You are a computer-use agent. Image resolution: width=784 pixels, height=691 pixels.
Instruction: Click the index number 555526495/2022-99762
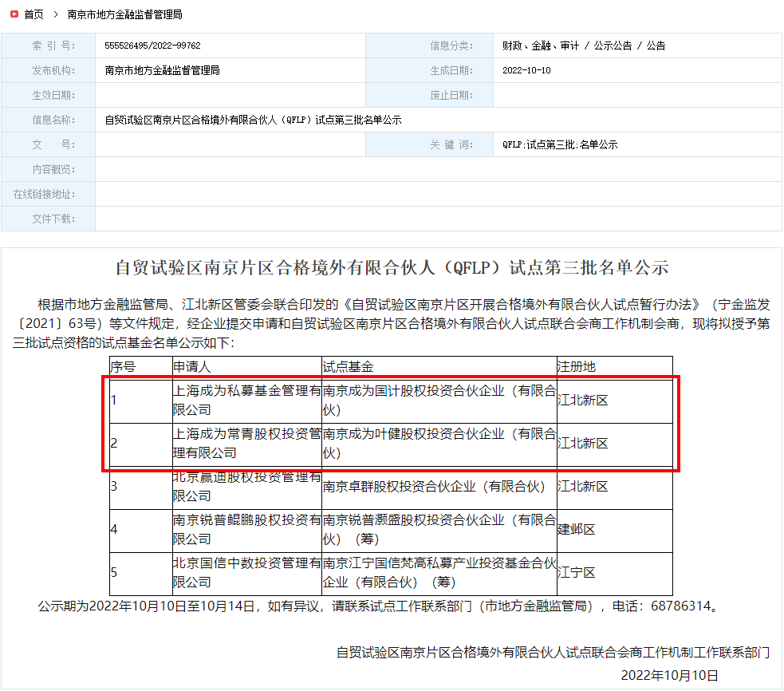click(152, 46)
